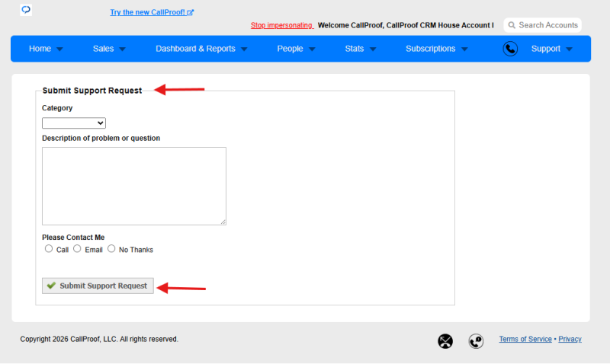Viewport: 610px width, 364px height.
Task: Click the Category label
Action: (x=57, y=108)
